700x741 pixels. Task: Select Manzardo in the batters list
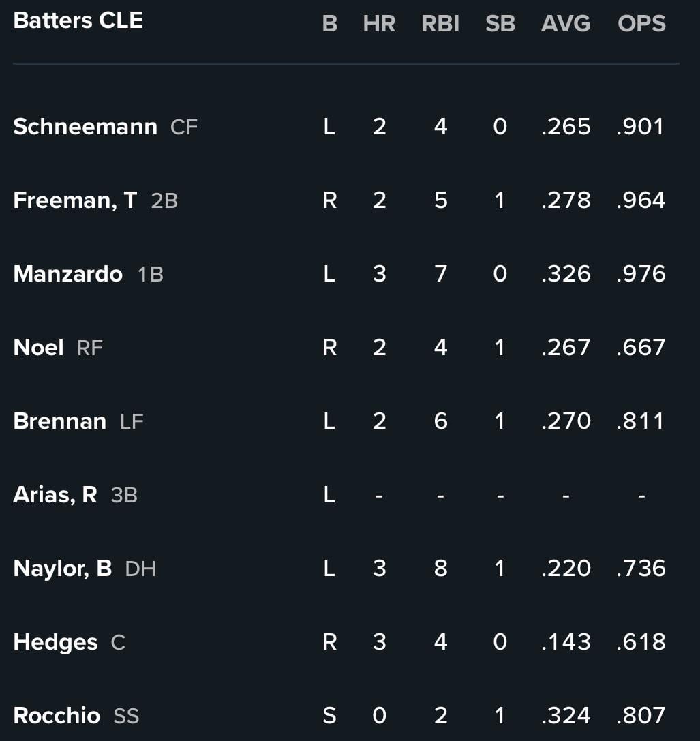tap(68, 274)
